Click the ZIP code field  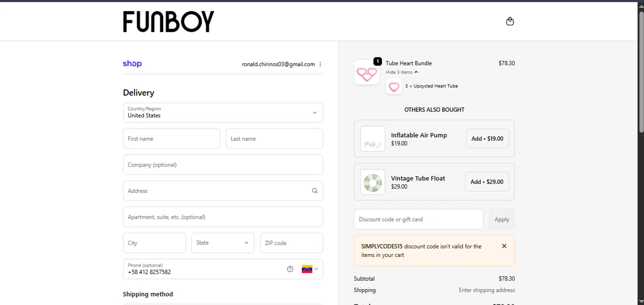(292, 243)
